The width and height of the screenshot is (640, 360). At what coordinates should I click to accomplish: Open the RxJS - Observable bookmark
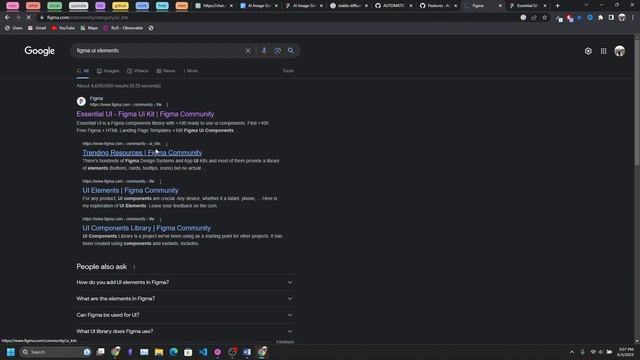coord(123,28)
